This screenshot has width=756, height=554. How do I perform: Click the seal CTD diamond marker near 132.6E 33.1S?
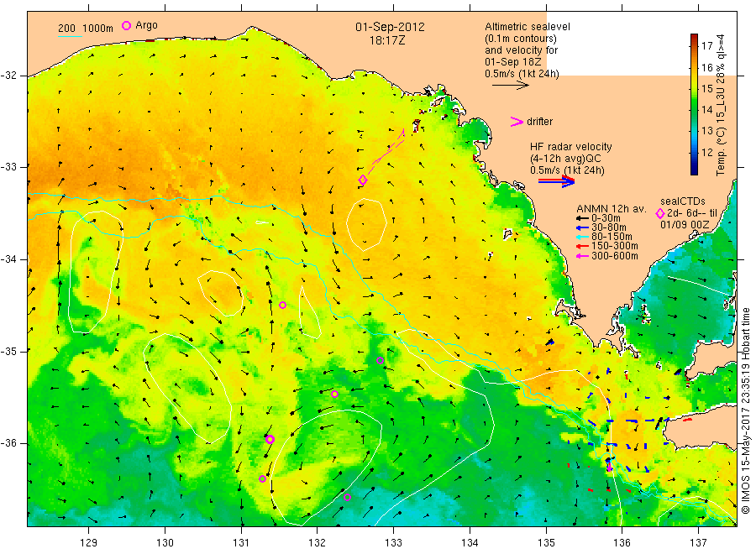click(363, 180)
